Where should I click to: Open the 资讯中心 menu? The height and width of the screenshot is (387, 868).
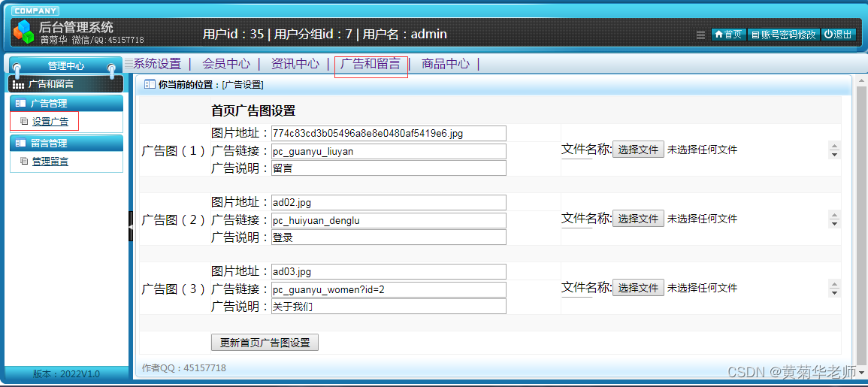(x=295, y=64)
